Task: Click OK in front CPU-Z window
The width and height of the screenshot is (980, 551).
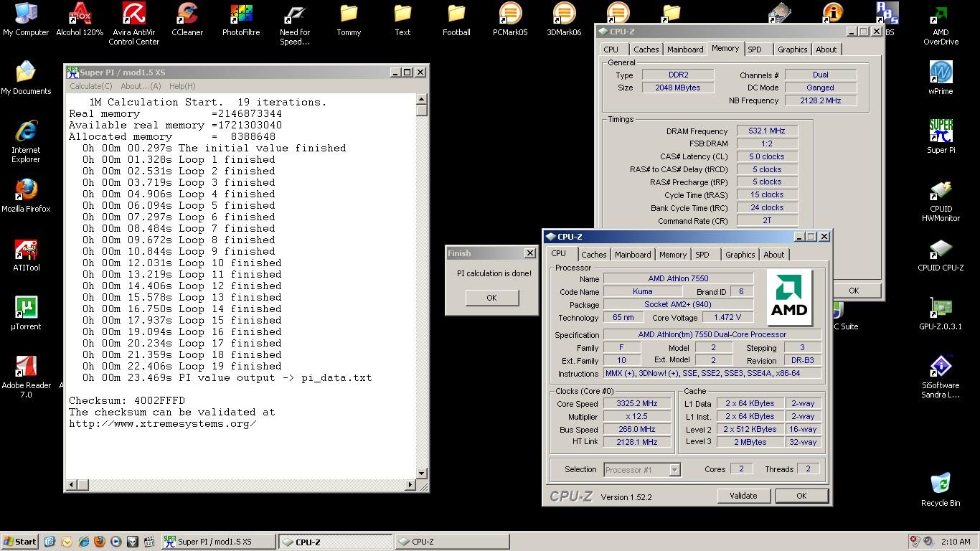Action: coord(801,496)
